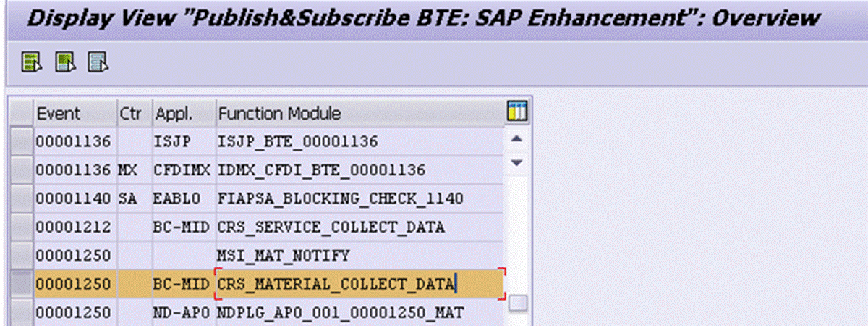
Task: Open the table settings configuration icon
Action: 517,112
